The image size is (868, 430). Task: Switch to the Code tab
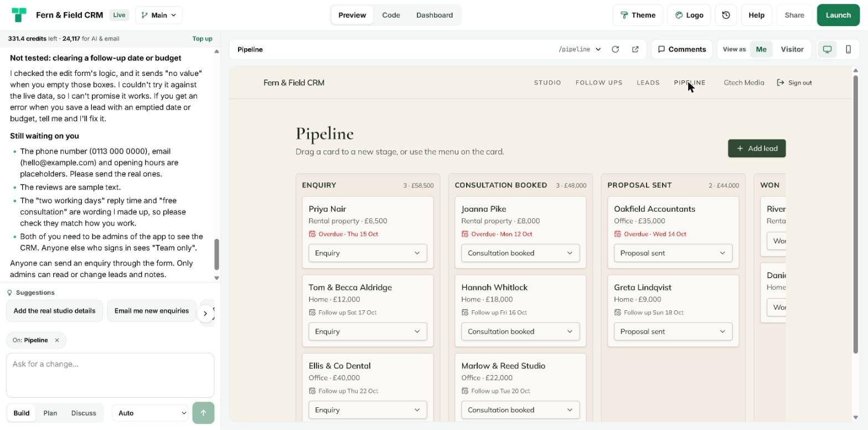[x=391, y=15]
